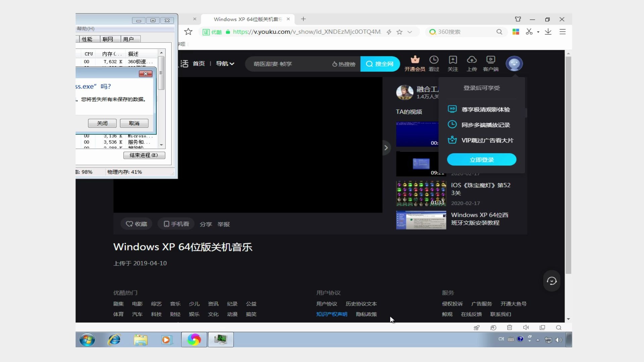The width and height of the screenshot is (644, 362).
Task: Click the uploader avatar 融合工
Action: click(405, 92)
